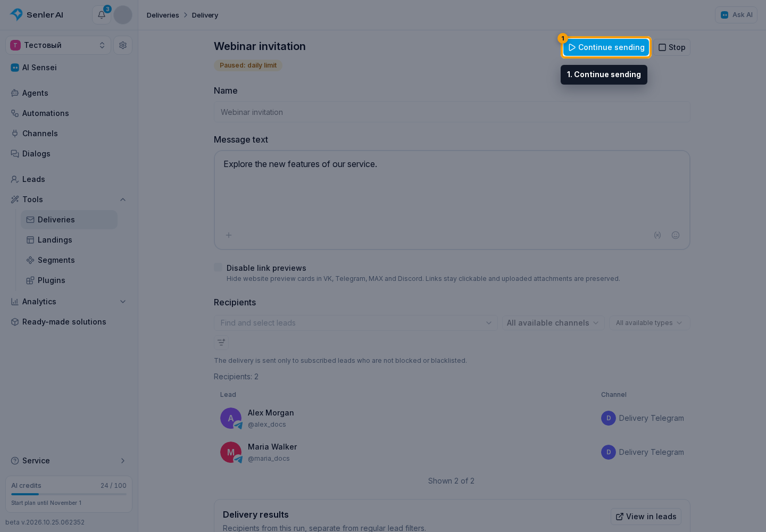Open Dialogs in sidebar

tap(69, 154)
